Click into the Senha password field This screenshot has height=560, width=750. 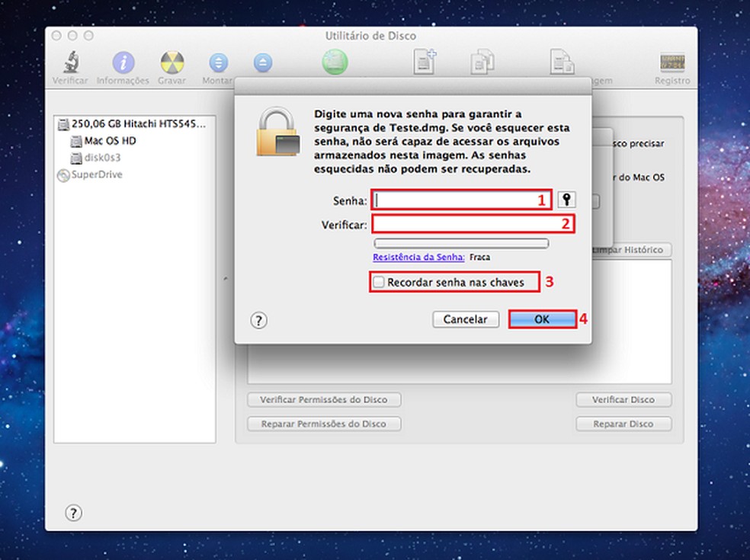click(462, 200)
